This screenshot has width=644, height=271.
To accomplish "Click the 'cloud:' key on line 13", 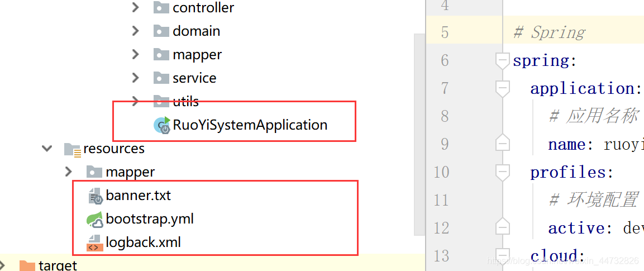I will pyautogui.click(x=557, y=256).
